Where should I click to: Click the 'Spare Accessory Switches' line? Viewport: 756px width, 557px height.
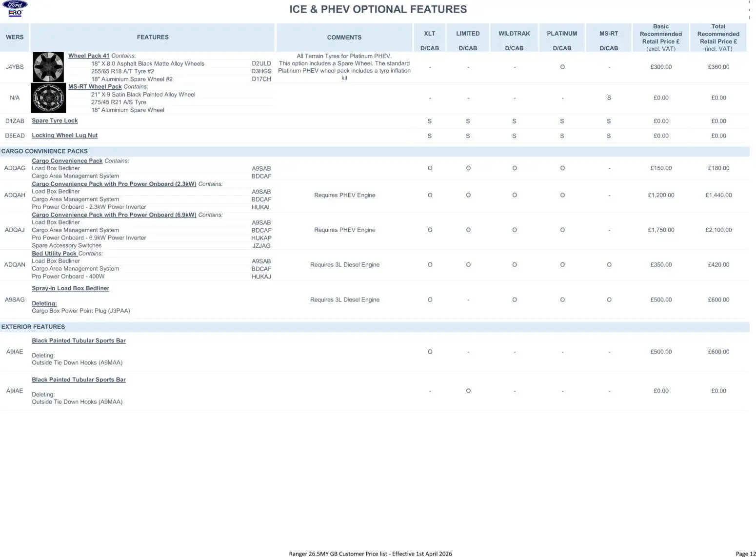pyautogui.click(x=67, y=245)
